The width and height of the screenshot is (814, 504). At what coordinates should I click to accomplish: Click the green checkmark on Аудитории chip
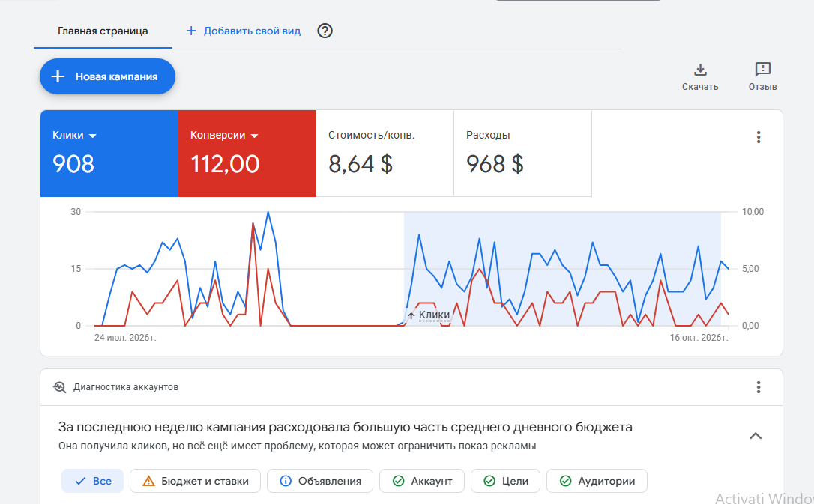[565, 481]
